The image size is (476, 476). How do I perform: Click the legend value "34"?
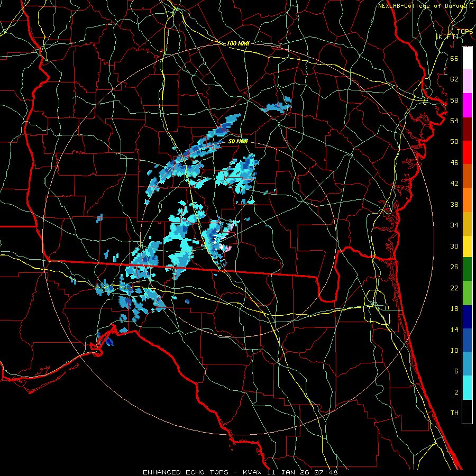point(454,225)
